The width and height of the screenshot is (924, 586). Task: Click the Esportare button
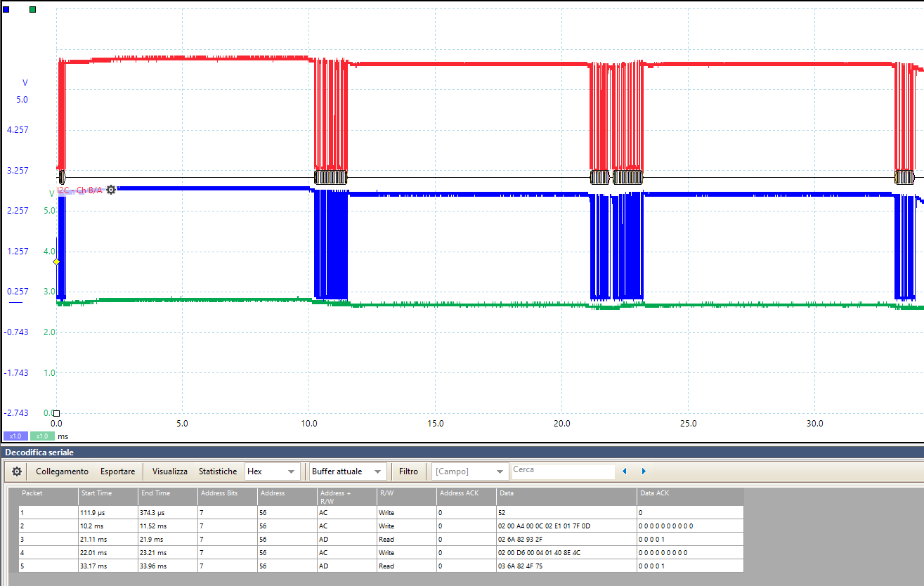coord(118,471)
